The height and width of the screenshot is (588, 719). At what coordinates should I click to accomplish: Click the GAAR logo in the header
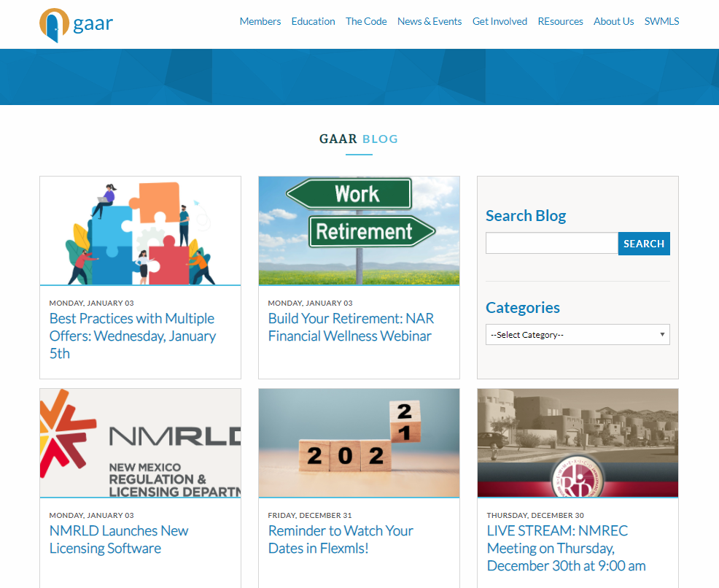tap(76, 25)
